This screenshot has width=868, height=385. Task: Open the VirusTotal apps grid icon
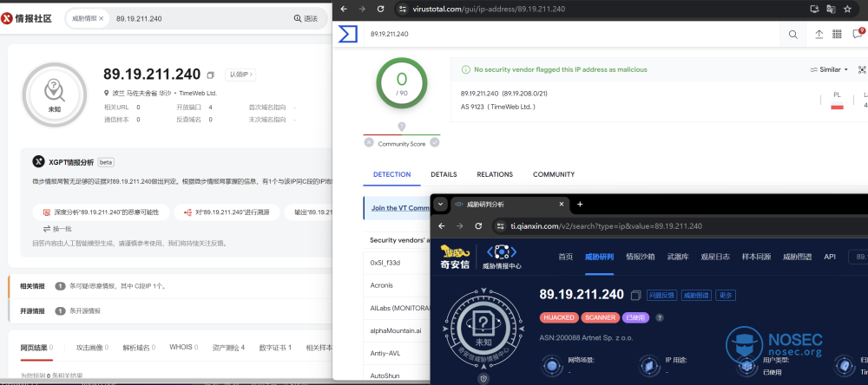pyautogui.click(x=837, y=35)
